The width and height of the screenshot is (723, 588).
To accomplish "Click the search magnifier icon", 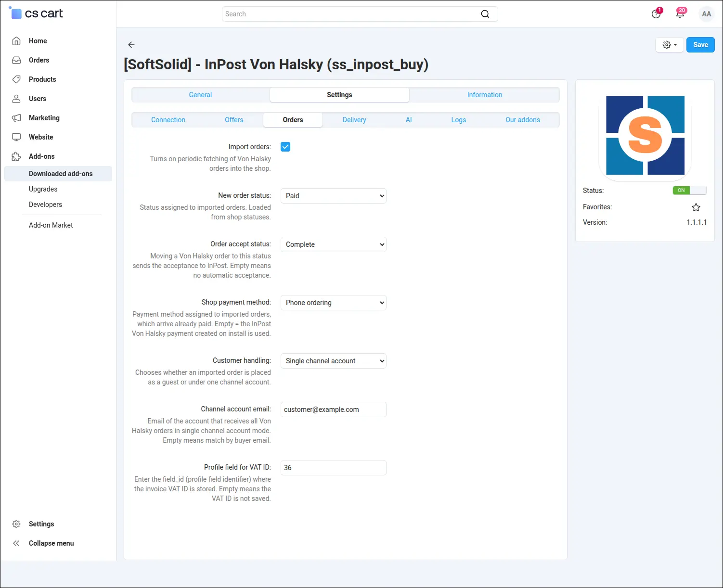I will coord(485,14).
